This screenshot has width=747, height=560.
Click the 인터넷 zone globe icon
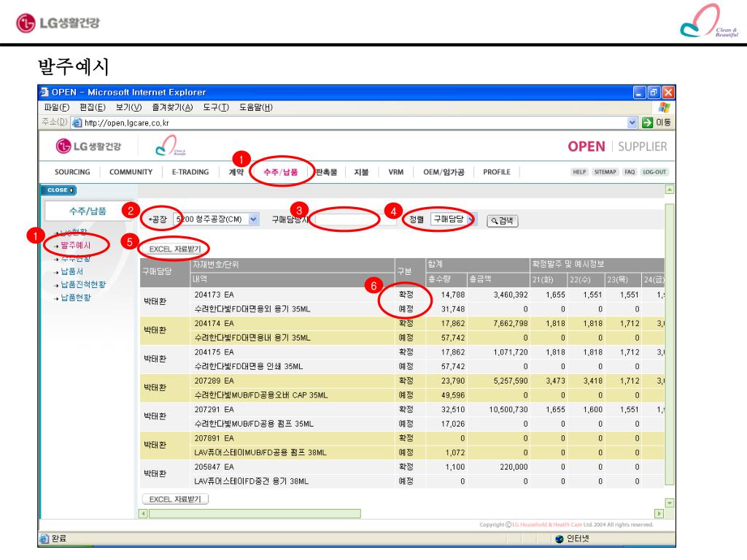point(560,539)
